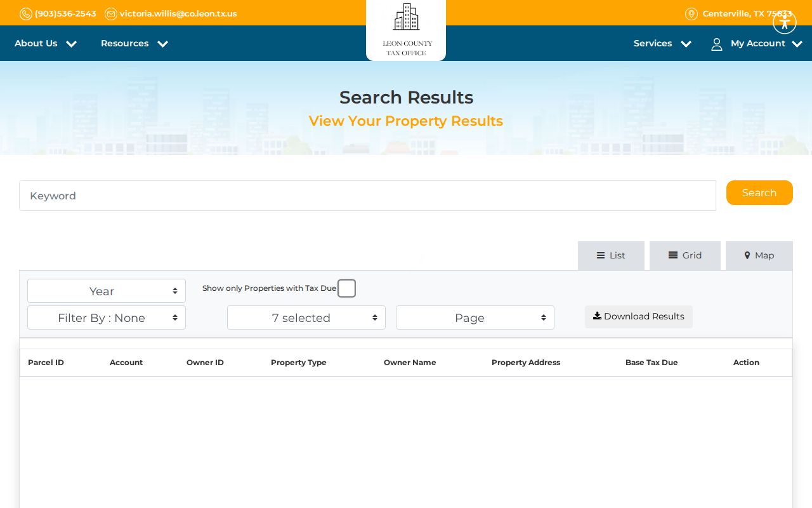The image size is (812, 508).
Task: Switch to Map view tab
Action: (x=759, y=255)
